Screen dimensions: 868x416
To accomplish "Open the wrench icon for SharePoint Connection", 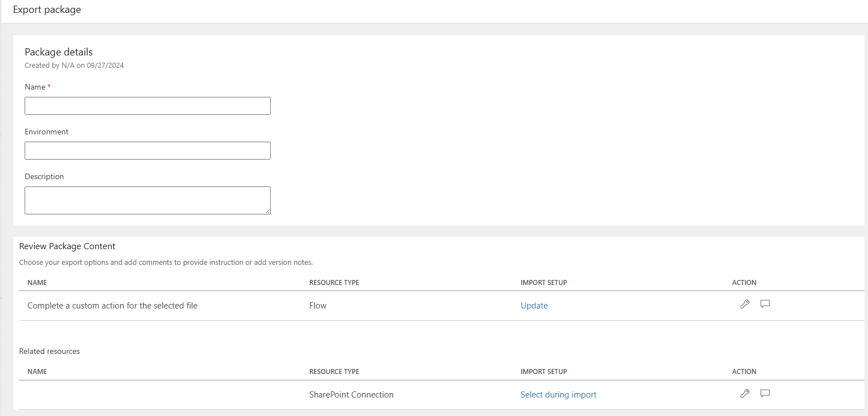I will (x=744, y=394).
